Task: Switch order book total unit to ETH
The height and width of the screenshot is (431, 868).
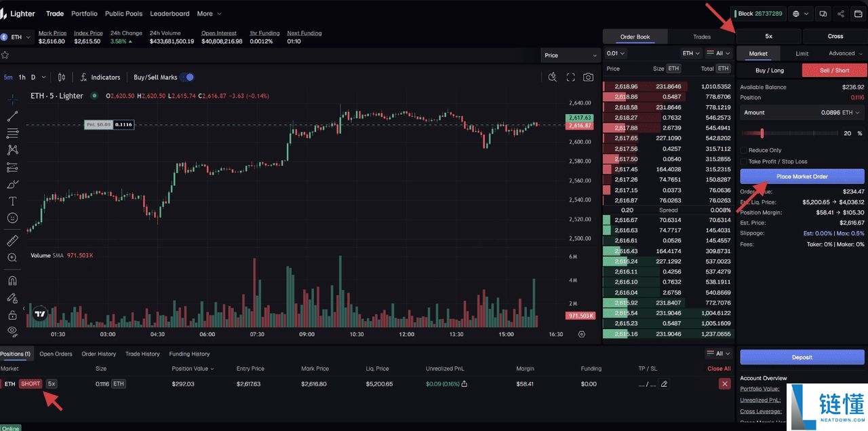Action: (724, 69)
